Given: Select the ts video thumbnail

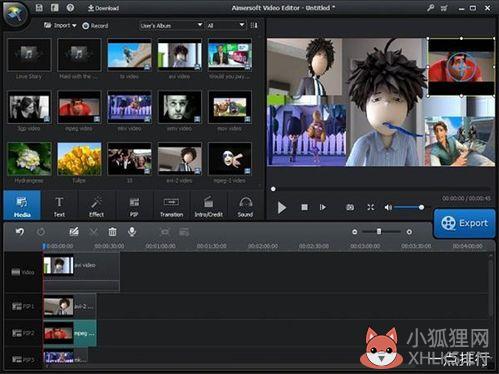Looking at the screenshot, I should [x=129, y=54].
